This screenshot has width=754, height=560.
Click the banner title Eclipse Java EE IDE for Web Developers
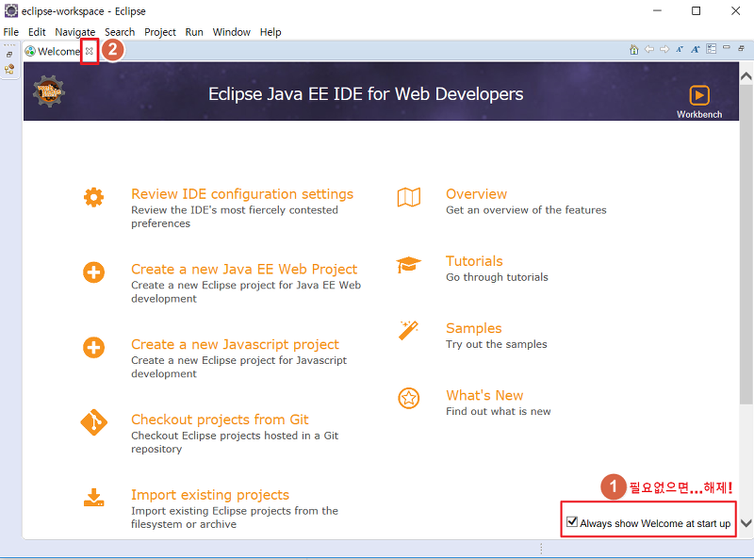(x=366, y=94)
